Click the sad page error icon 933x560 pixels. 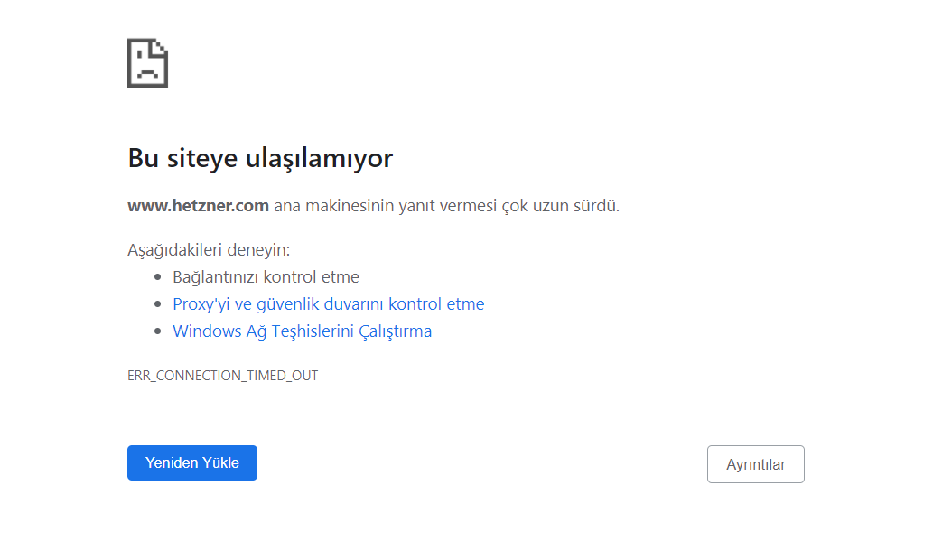coord(147,63)
